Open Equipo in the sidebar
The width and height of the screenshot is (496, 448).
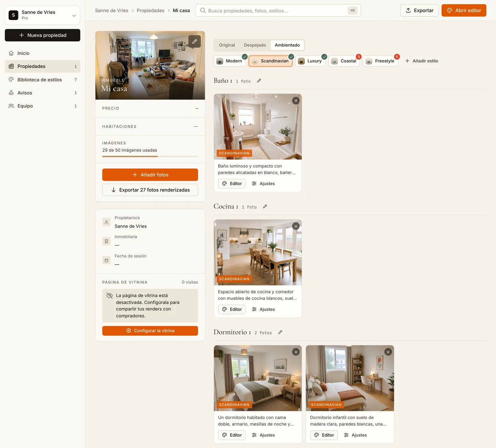(42, 106)
